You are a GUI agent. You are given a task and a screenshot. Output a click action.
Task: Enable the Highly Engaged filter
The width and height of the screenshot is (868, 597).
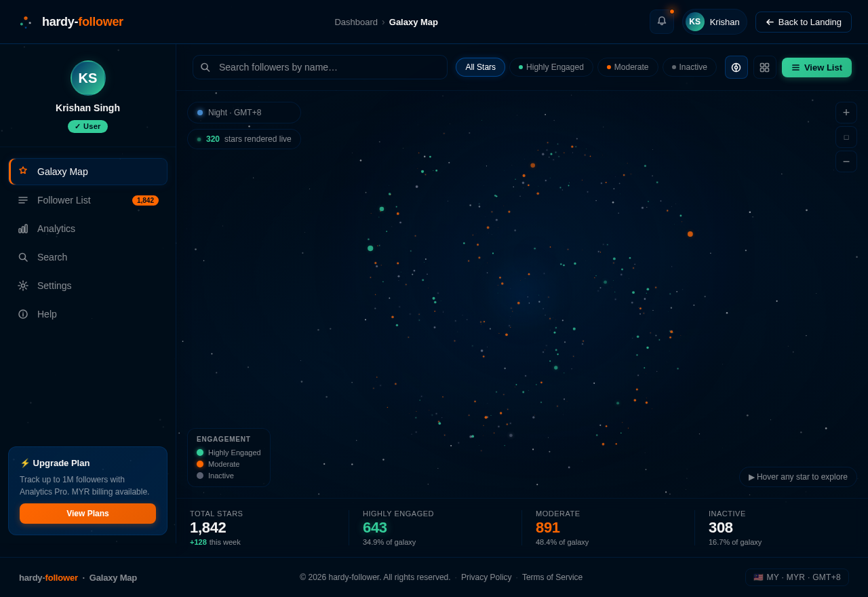pos(551,67)
